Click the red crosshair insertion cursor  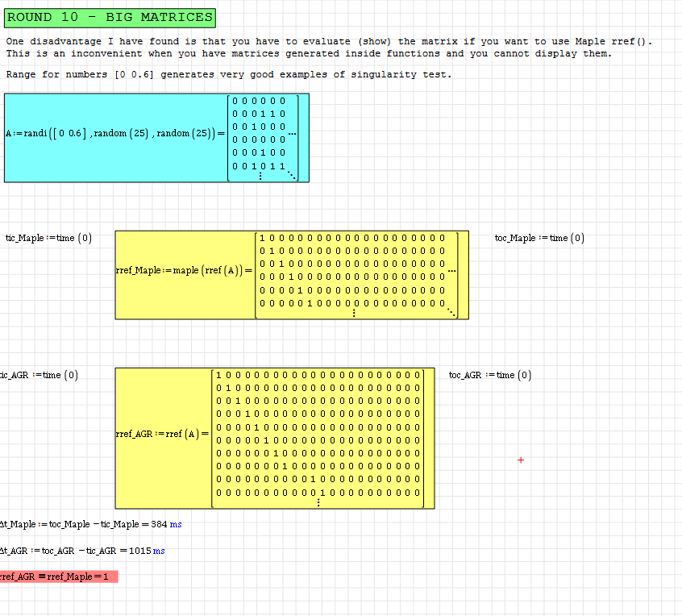(x=520, y=460)
